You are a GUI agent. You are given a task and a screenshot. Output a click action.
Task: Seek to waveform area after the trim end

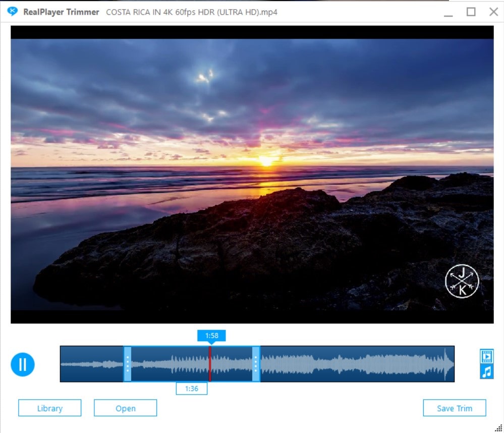[353, 364]
